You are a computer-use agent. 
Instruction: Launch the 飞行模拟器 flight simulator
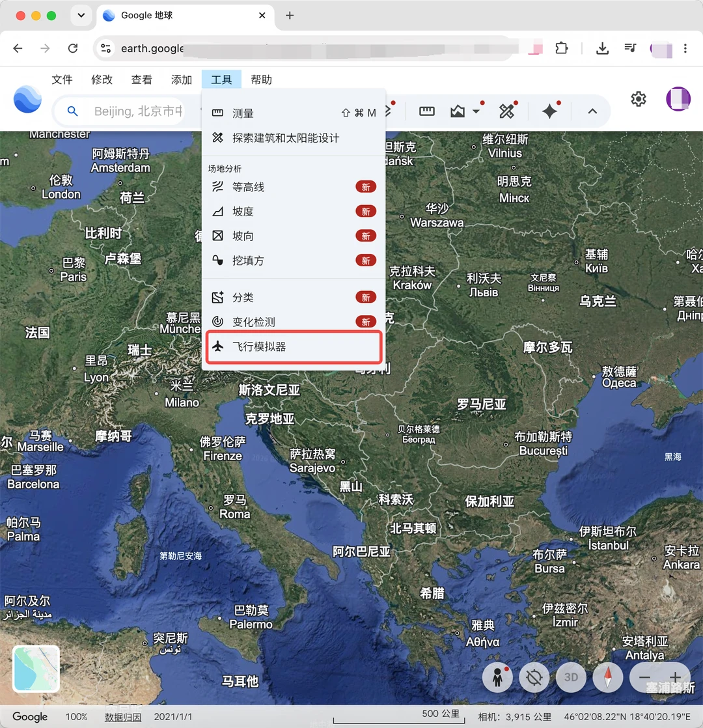(294, 346)
